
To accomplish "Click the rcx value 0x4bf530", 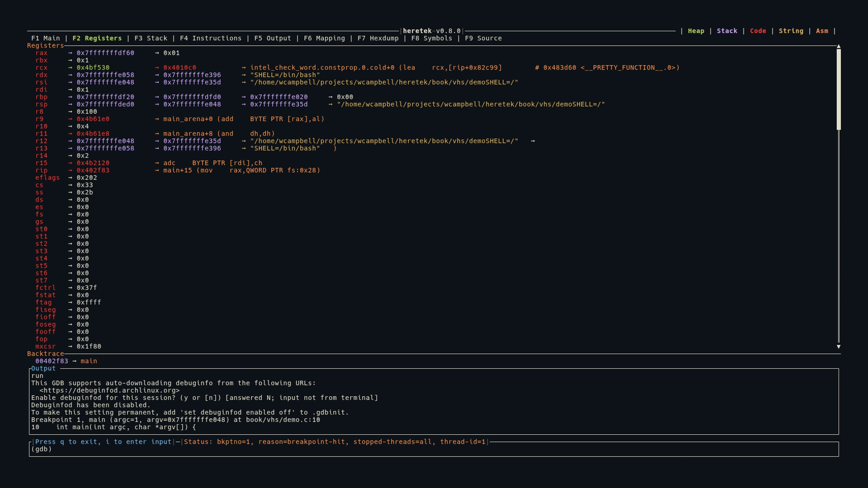I will pos(93,68).
